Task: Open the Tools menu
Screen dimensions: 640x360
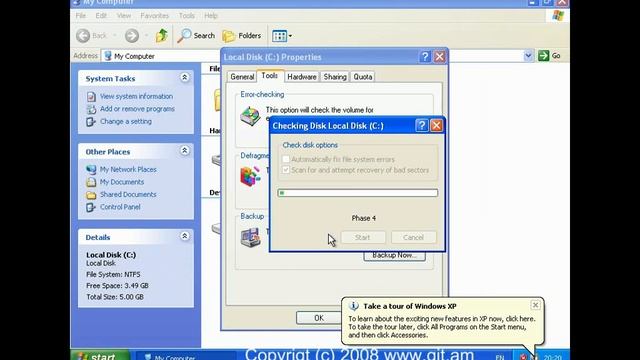Action: coord(187,16)
